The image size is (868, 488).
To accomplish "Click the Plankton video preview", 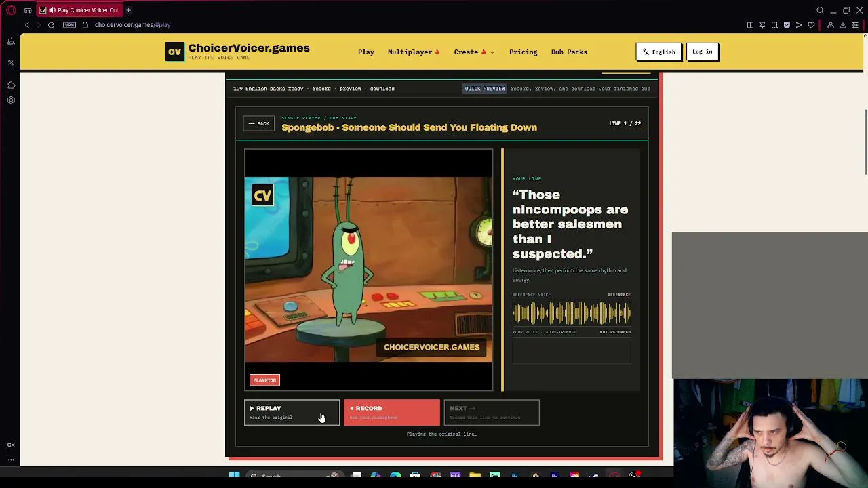I will [369, 270].
